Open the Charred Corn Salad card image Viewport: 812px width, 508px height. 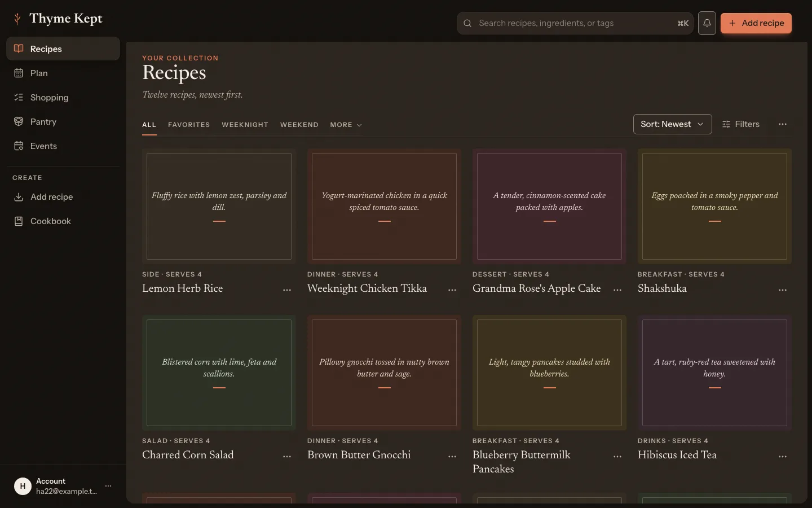pyautogui.click(x=219, y=373)
